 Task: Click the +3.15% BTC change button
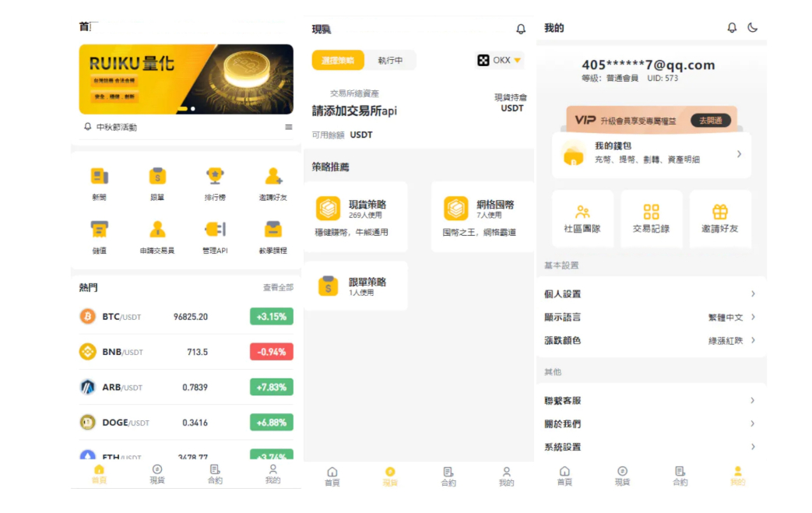point(272,316)
